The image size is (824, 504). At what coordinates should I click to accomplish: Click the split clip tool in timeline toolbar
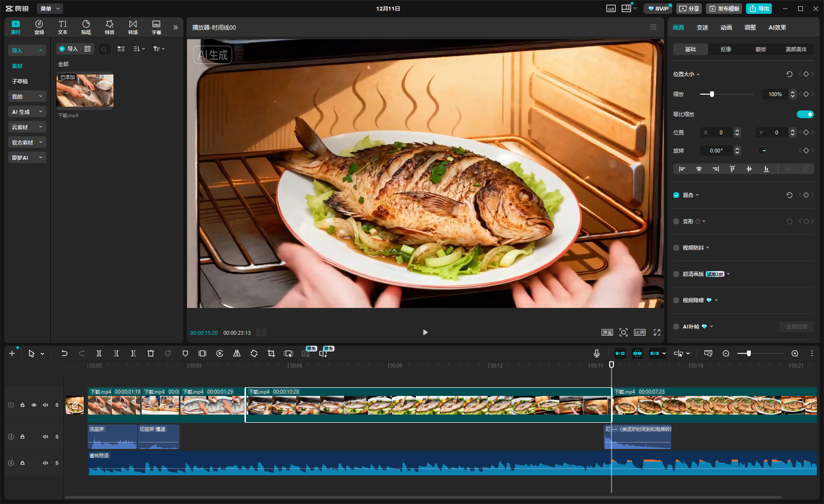(99, 353)
